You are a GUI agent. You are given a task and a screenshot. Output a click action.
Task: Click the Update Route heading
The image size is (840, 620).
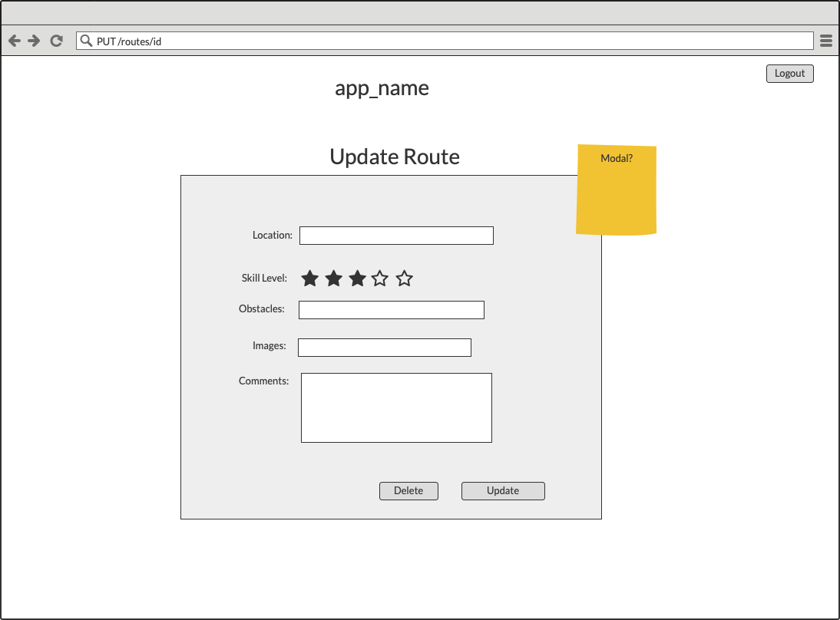(395, 157)
